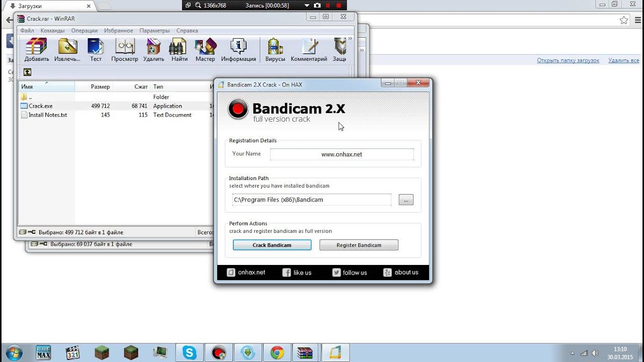Show archive Информация icon
644x362 pixels.
click(x=238, y=50)
